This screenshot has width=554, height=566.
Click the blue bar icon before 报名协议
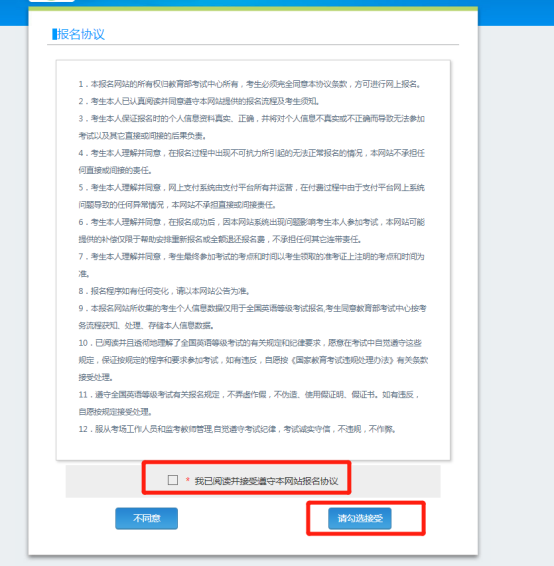(x=54, y=34)
